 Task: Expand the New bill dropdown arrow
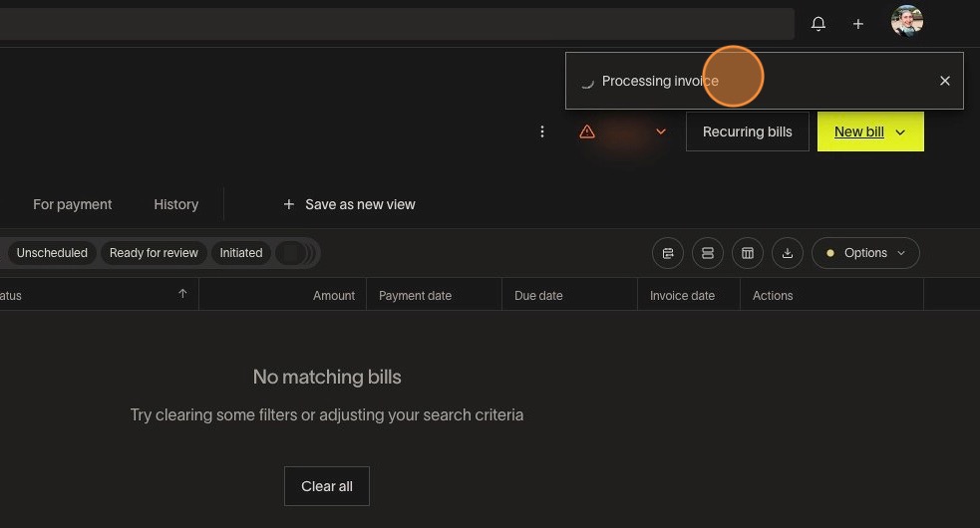pos(900,132)
